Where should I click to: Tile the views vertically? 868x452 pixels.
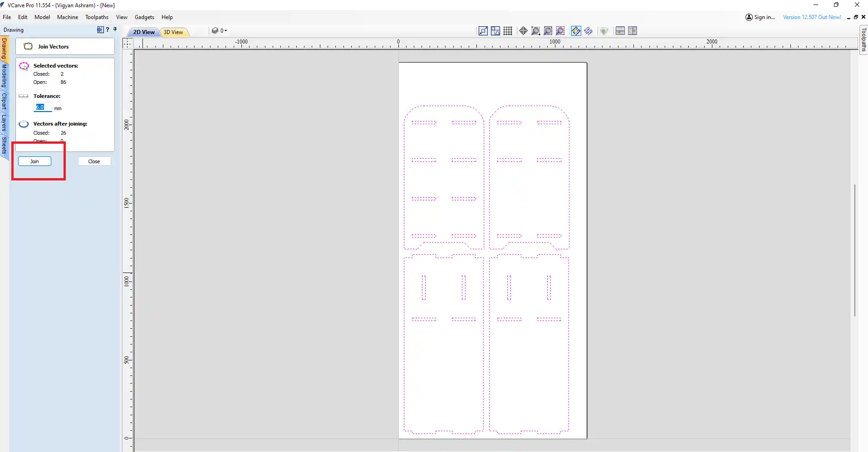pos(633,31)
